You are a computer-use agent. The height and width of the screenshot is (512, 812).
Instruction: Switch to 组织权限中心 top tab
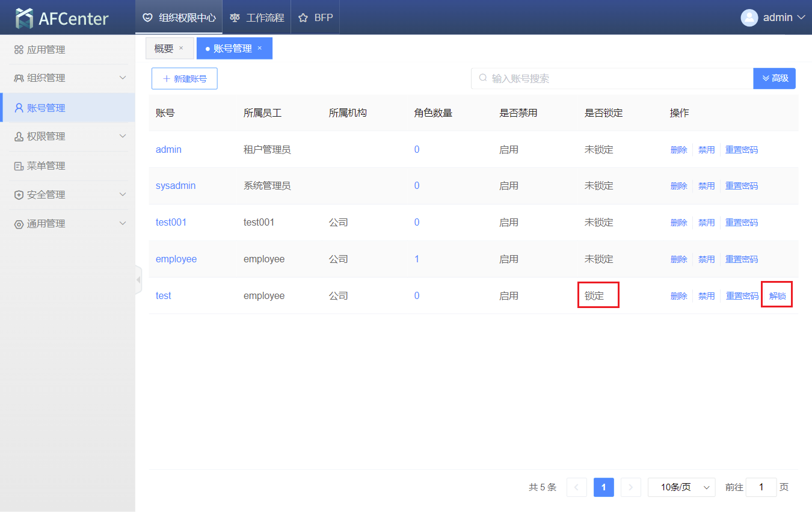click(x=179, y=17)
